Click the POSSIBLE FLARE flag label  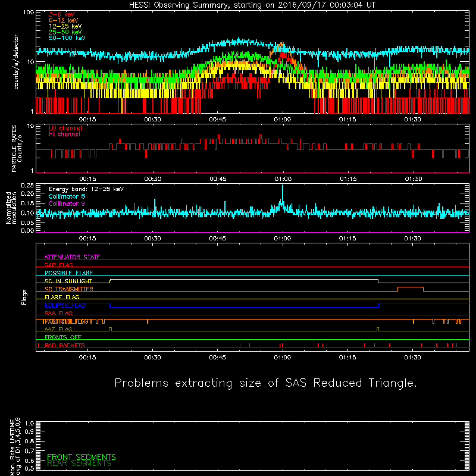68,273
